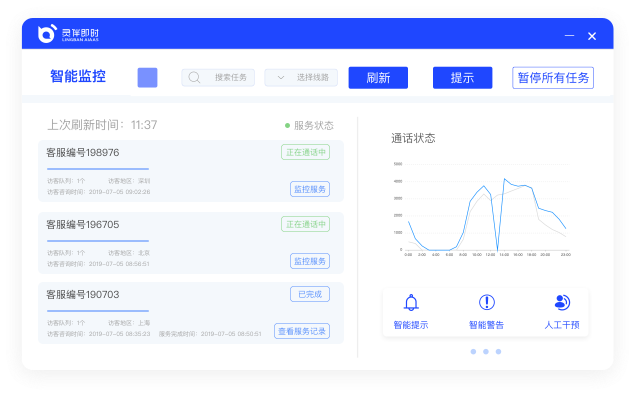Image resolution: width=635 pixels, height=396 pixels.
Task: Click 服务完成时间 2019-07-05 08:50:51 text
Action: click(210, 334)
